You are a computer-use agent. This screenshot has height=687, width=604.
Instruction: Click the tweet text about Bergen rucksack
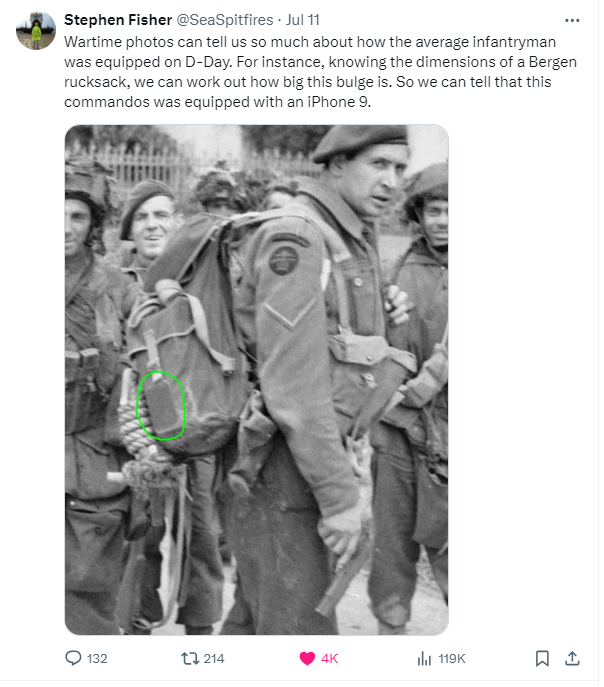320,72
